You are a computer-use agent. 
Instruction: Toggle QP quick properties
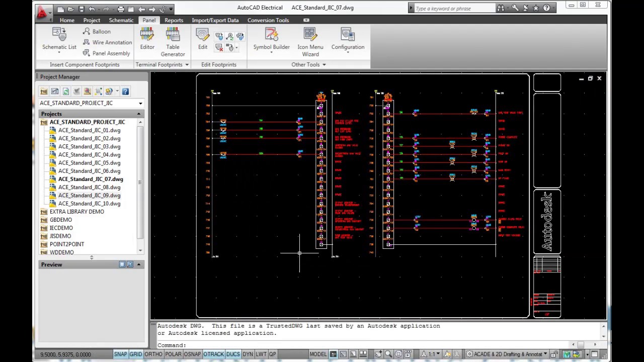[x=273, y=354]
